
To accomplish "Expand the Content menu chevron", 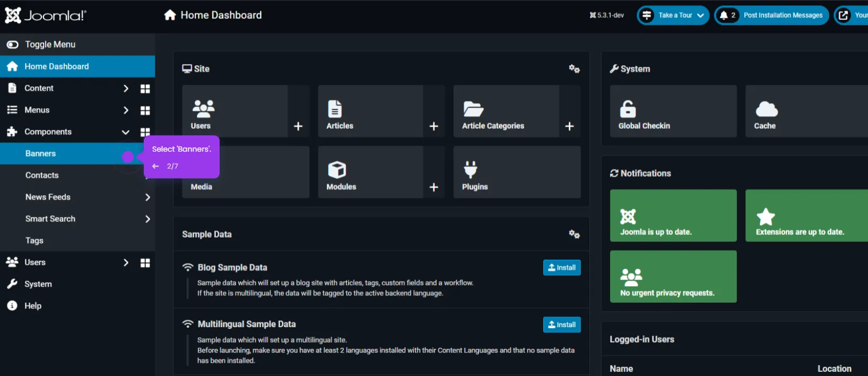I will click(x=126, y=89).
